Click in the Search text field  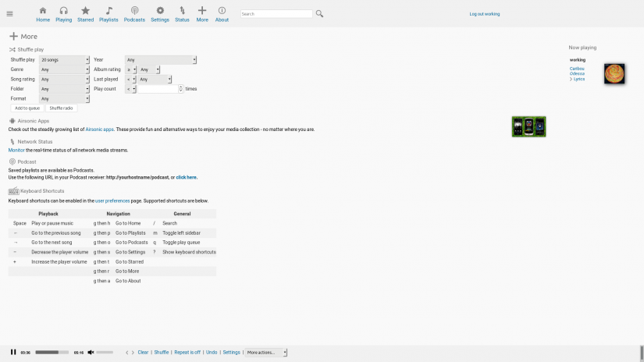coord(276,14)
